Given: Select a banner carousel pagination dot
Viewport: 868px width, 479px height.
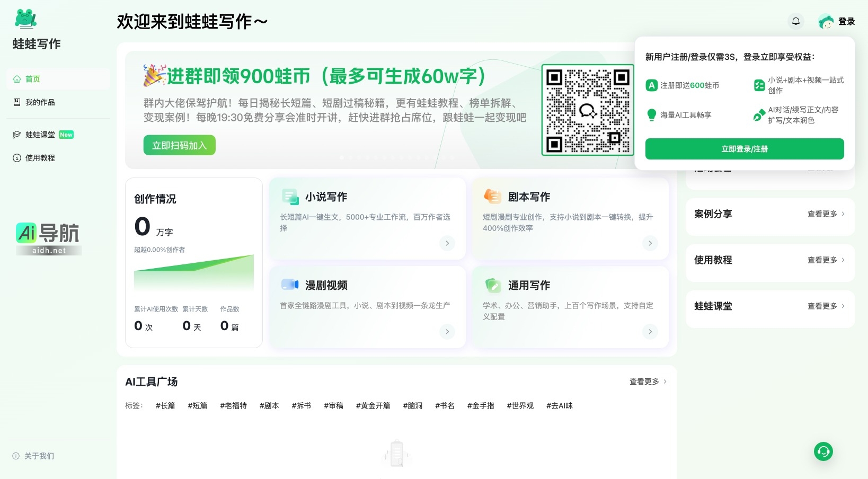Looking at the screenshot, I should coord(342,157).
